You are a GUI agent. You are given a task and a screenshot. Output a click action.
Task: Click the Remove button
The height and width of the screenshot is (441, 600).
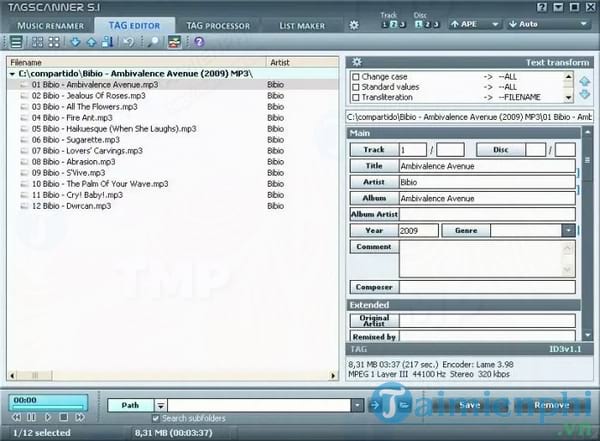(552, 405)
